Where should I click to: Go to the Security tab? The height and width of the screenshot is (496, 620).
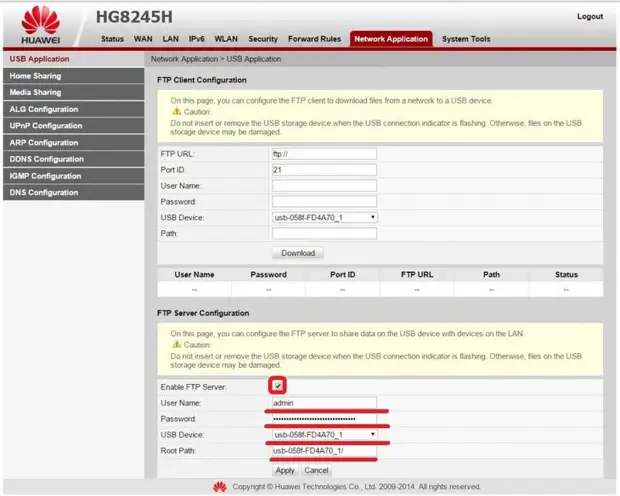[263, 39]
